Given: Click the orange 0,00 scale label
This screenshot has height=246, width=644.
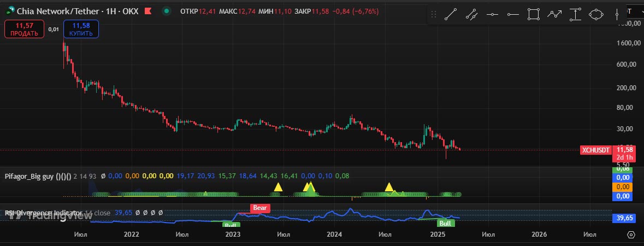Looking at the screenshot, I should tap(623, 187).
